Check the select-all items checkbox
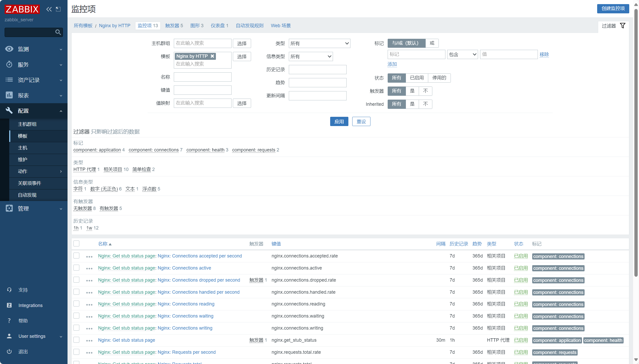This screenshot has height=364, width=639. click(x=77, y=244)
